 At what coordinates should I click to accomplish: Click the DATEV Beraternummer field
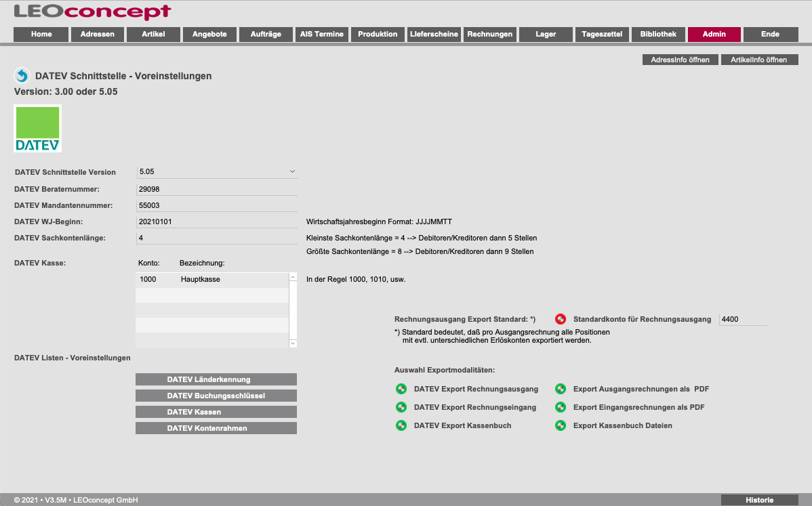217,190
